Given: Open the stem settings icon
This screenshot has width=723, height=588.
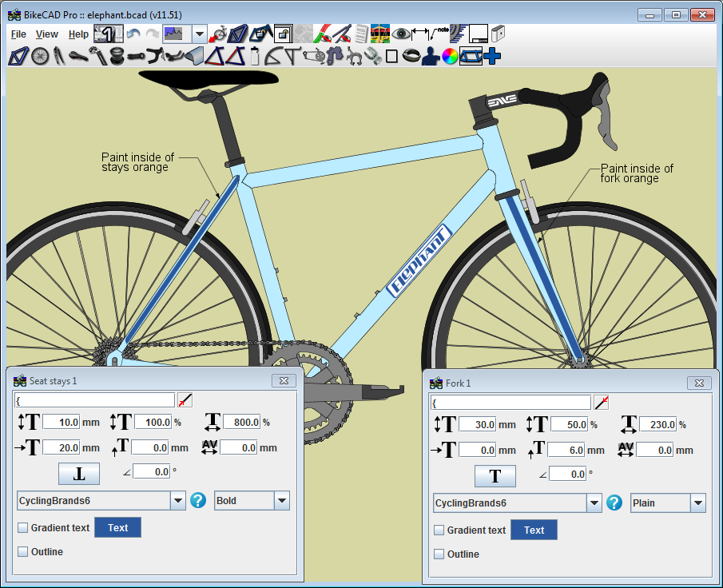Looking at the screenshot, I should point(136,56).
